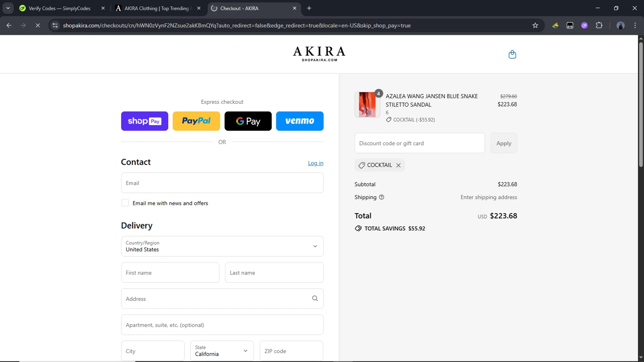Image resolution: width=644 pixels, height=362 pixels.
Task: Click the sandal product thumbnail
Action: 367,105
